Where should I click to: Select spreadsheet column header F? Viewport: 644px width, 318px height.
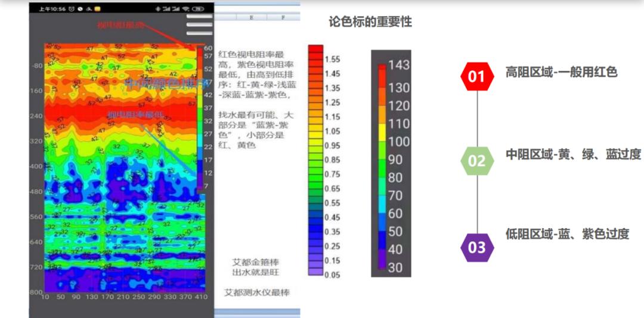click(x=283, y=18)
